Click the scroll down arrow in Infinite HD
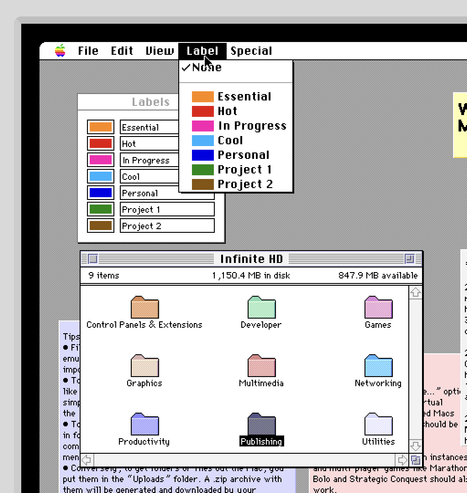Viewport: 467px width, 493px height. (x=415, y=446)
